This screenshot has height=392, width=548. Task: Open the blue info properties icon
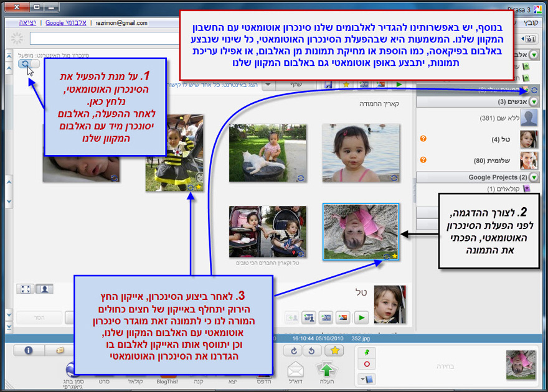click(29, 350)
